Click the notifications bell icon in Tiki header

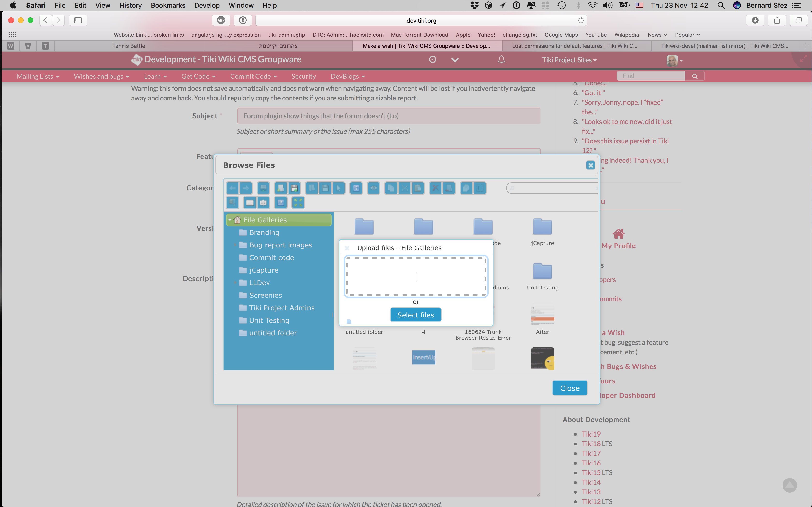[x=501, y=60]
